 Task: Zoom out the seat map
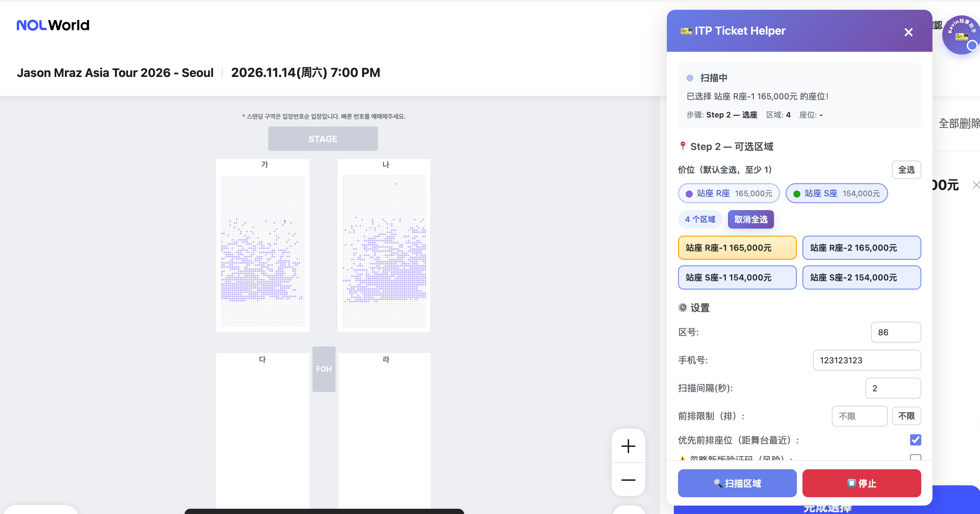coord(628,480)
